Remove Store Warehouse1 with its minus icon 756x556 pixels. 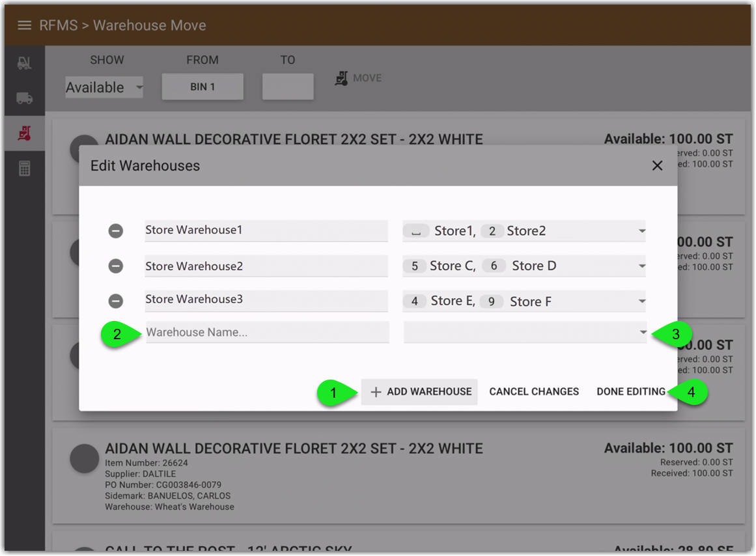[116, 230]
